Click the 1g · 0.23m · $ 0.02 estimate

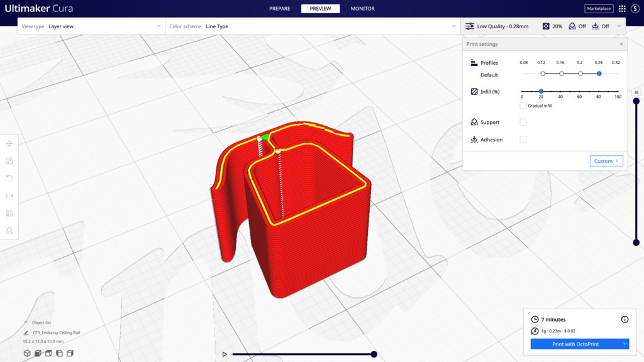point(558,331)
